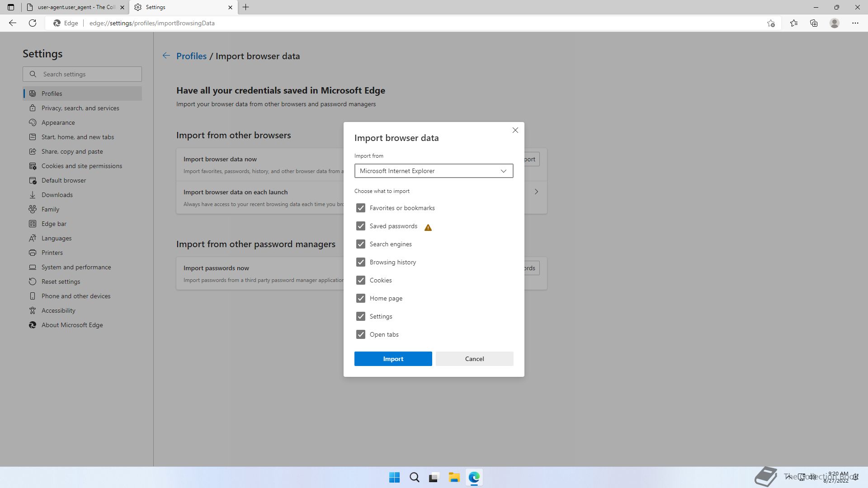The width and height of the screenshot is (868, 488).
Task: Toggle the Favorites or bookmarks checkbox
Action: [360, 207]
